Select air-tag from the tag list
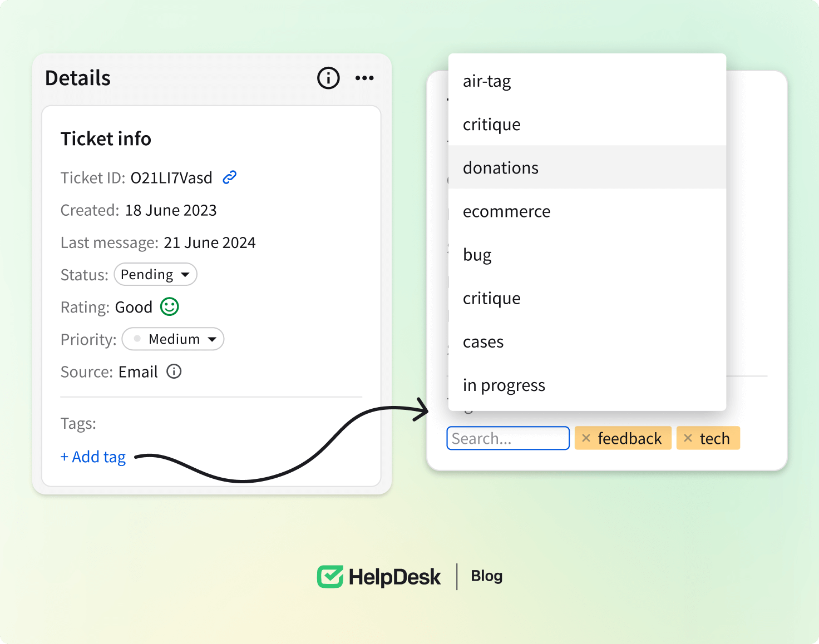Image resolution: width=819 pixels, height=644 pixels. 487,81
